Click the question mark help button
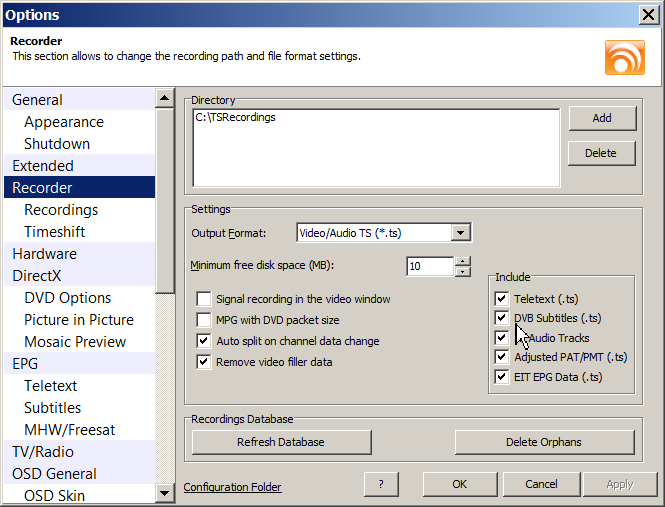Screen dimensions: 665x507 tap(380, 484)
